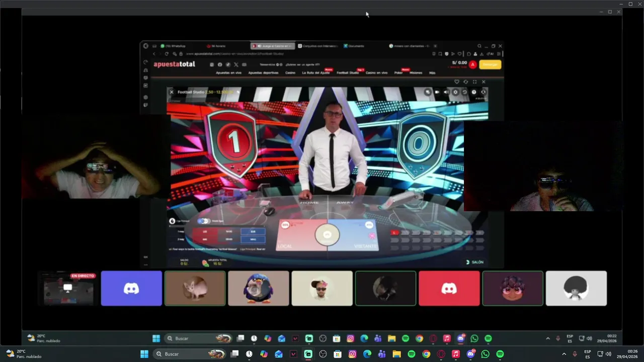The image size is (644, 362).
Task: Open Instagram on the 00:26 taskbar
Action: tap(353, 354)
